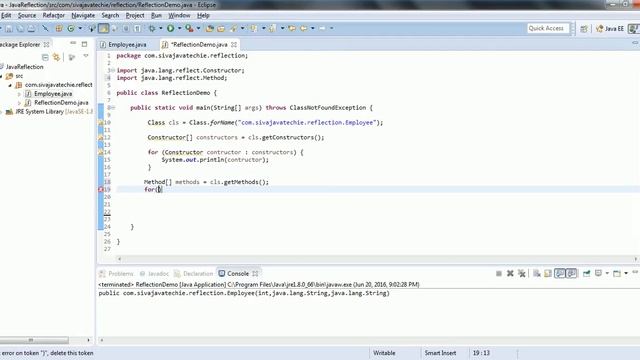
Task: Click the Print toolbar icon
Action: pos(31,28)
